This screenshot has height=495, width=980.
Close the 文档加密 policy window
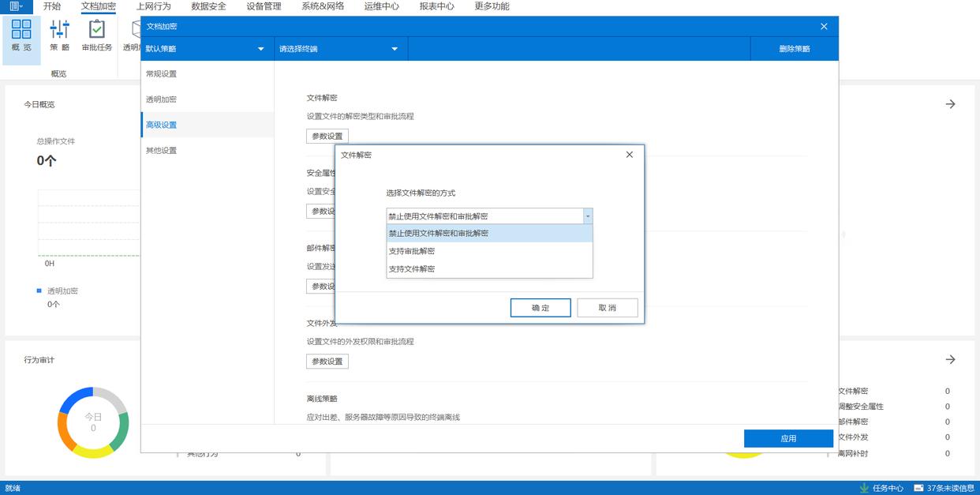(824, 26)
